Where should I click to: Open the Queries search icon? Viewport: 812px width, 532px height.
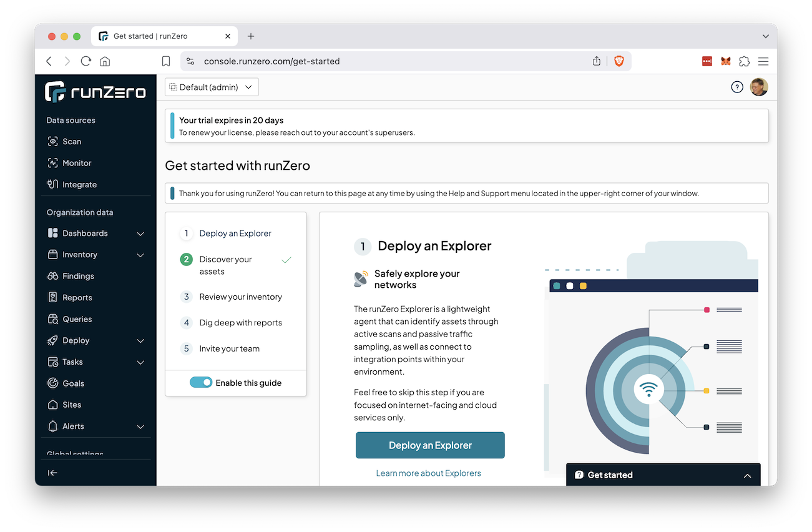pos(53,319)
